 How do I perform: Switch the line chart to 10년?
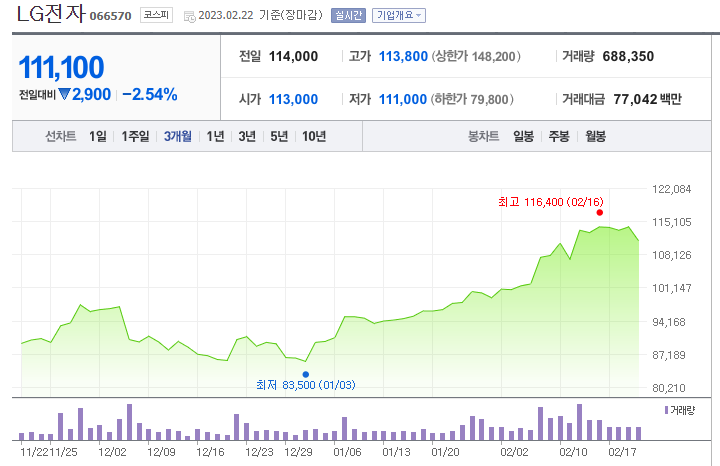tap(314, 136)
